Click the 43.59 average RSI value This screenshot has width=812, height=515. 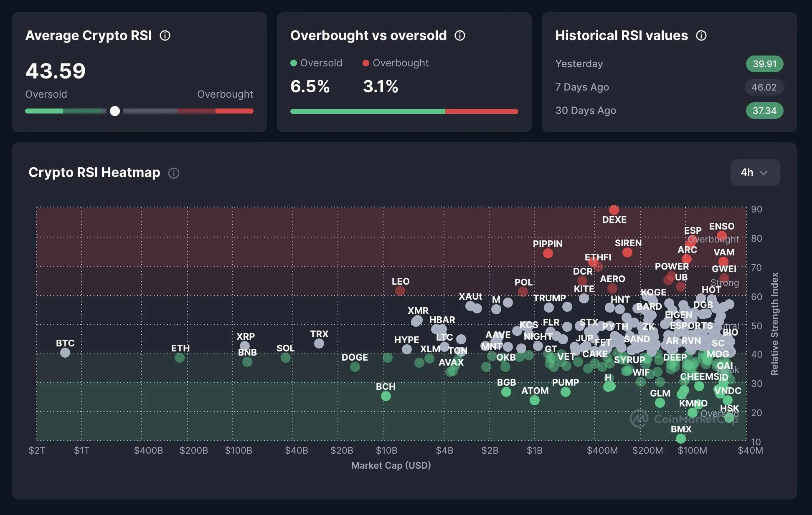click(56, 71)
